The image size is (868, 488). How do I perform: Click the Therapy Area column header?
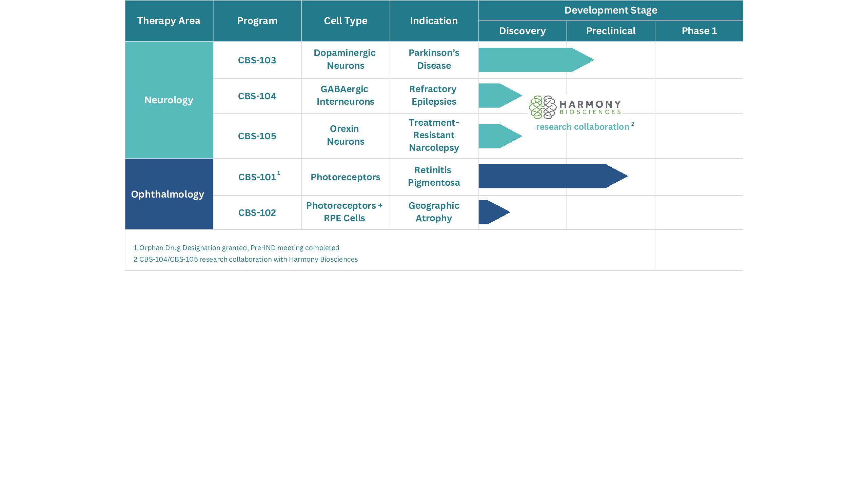(169, 21)
